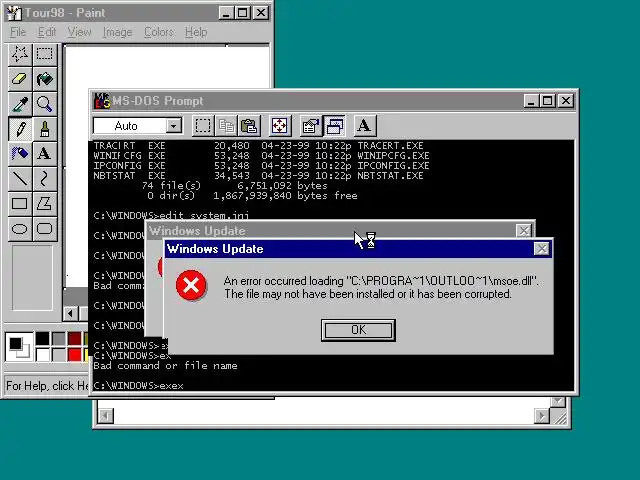640x480 pixels.
Task: Click the MS-DOS Prompt title bar icon
Action: point(102,101)
